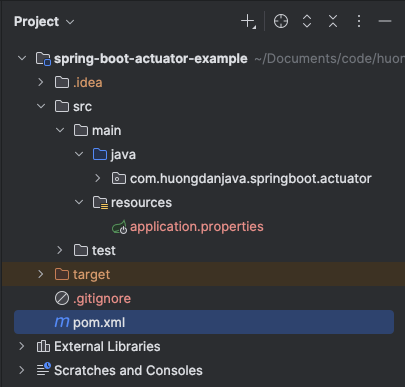
Task: Select Scratches and Consoles label
Action: (x=128, y=371)
